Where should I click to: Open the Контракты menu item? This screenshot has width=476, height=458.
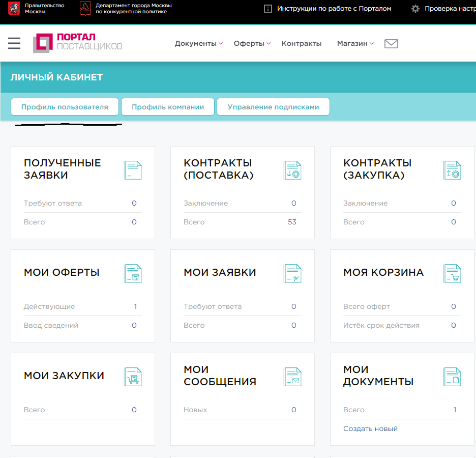click(302, 44)
